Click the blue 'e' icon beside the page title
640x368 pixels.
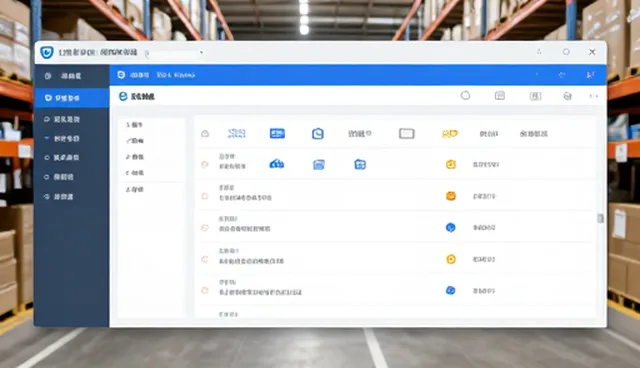[123, 96]
